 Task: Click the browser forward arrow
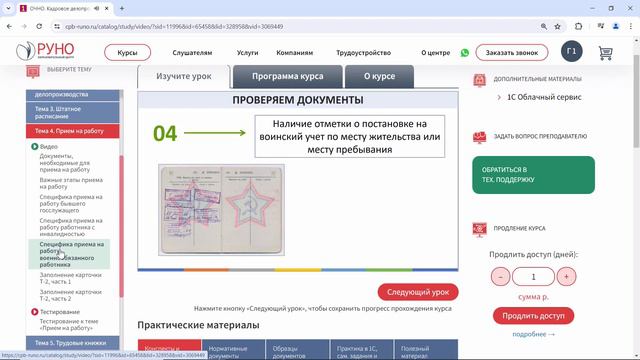click(x=24, y=26)
